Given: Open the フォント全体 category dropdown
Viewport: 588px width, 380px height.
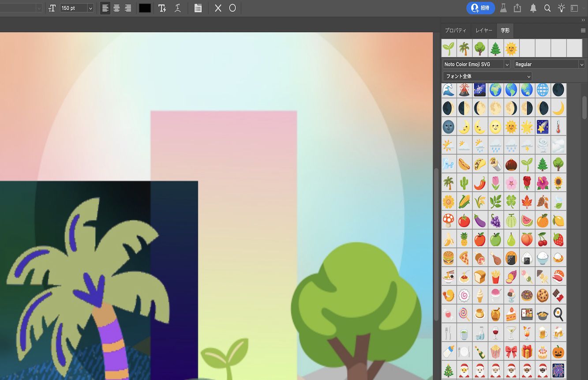Looking at the screenshot, I should point(487,76).
